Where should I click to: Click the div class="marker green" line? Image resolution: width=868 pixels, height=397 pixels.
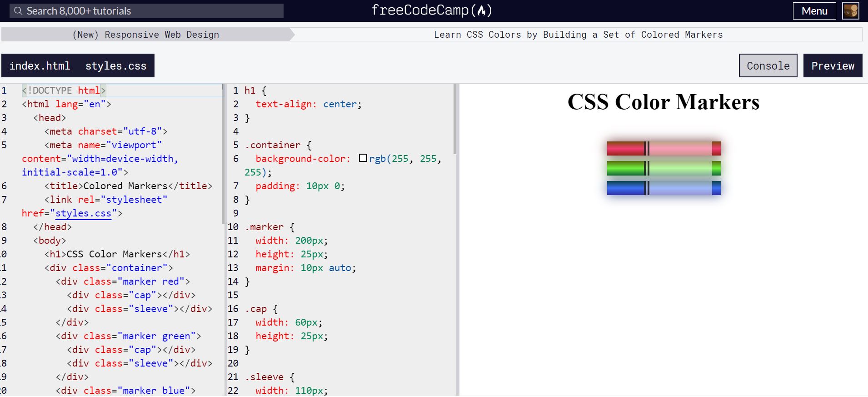(128, 336)
